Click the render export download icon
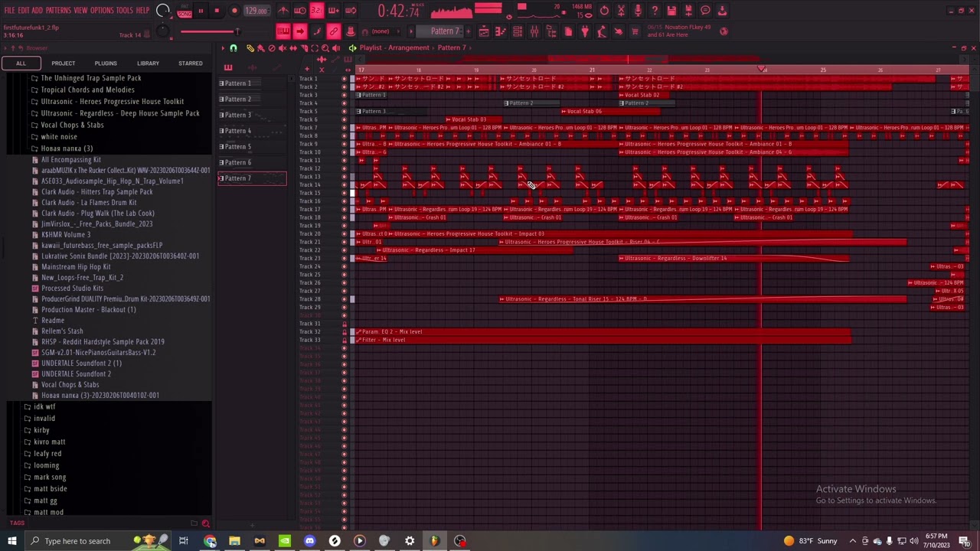This screenshot has height=551, width=980. 722,11
